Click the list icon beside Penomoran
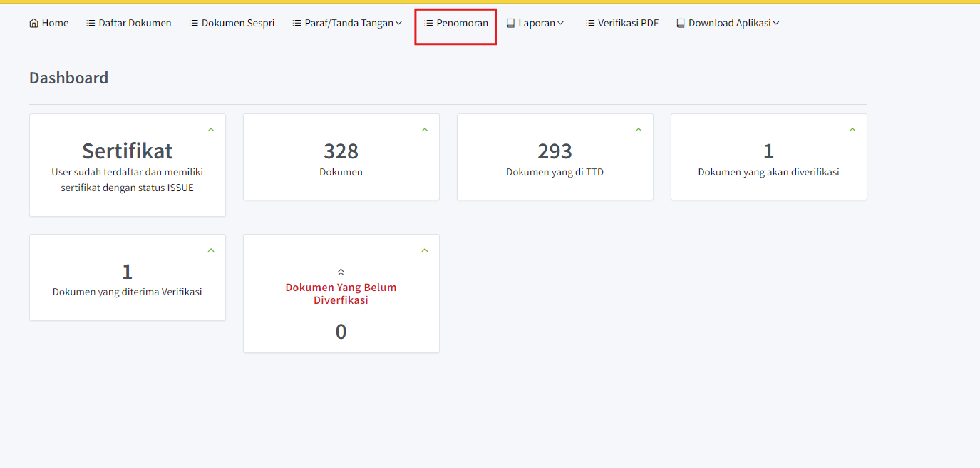Screen dimensions: 980x468 tap(429, 23)
